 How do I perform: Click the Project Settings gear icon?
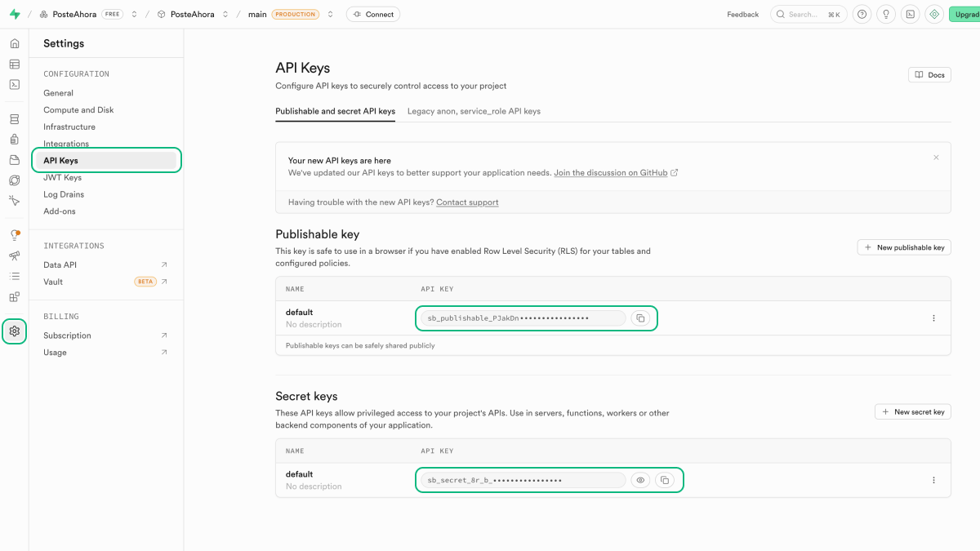pos(14,331)
